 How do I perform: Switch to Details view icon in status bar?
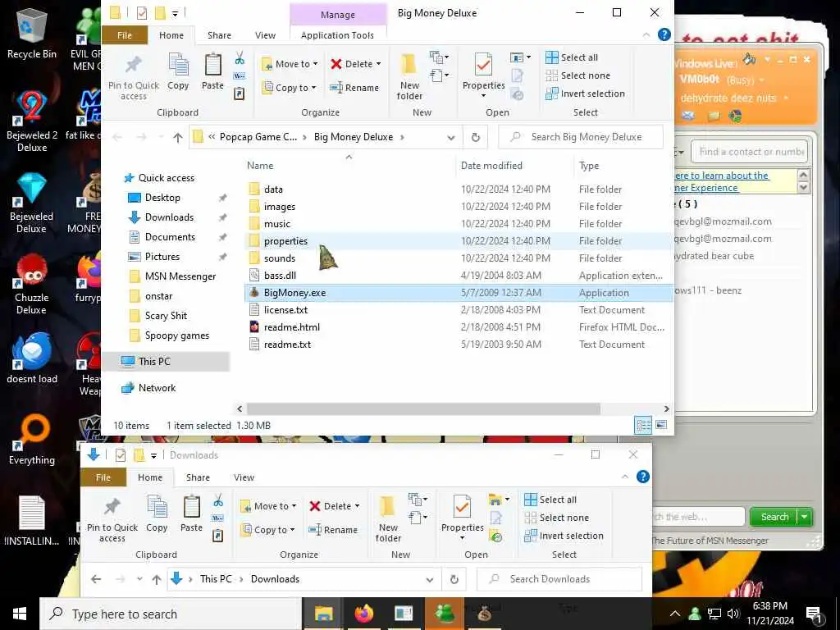click(x=643, y=426)
